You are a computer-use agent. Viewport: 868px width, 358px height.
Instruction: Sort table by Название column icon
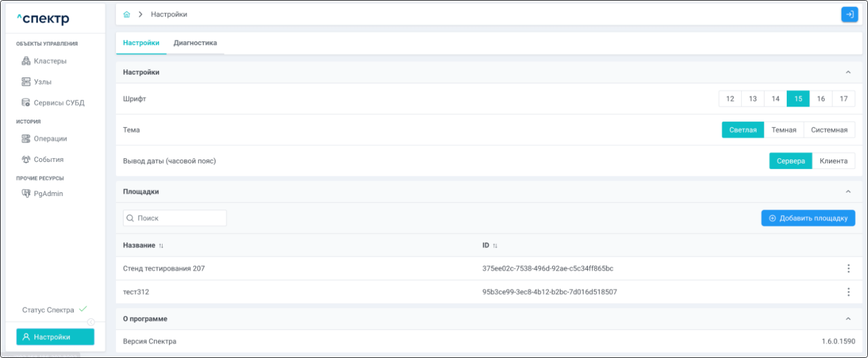pos(161,246)
